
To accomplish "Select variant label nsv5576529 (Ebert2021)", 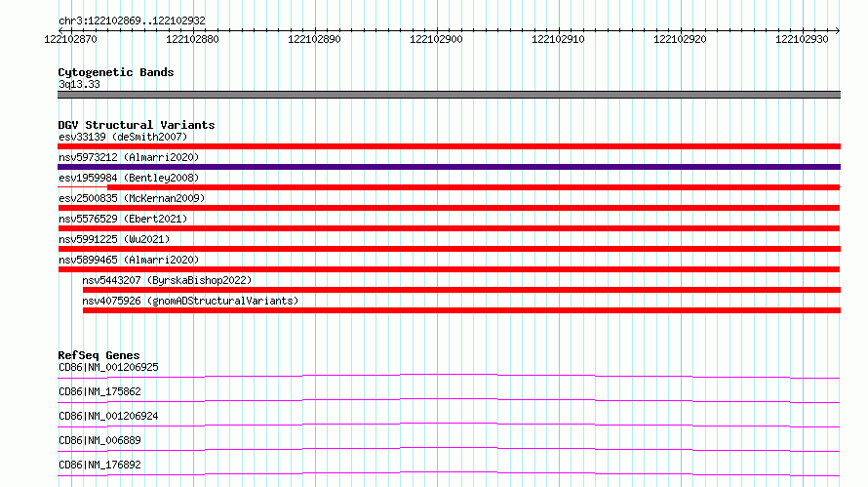I will (123, 219).
